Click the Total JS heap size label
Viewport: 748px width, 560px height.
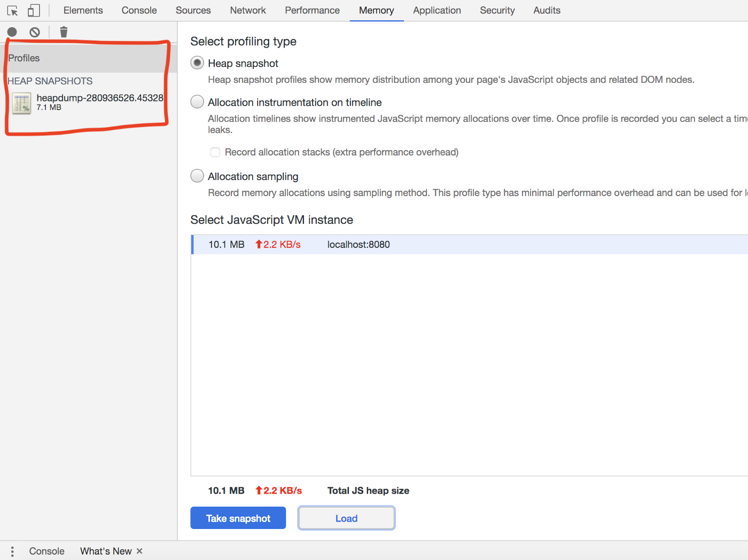(x=368, y=491)
